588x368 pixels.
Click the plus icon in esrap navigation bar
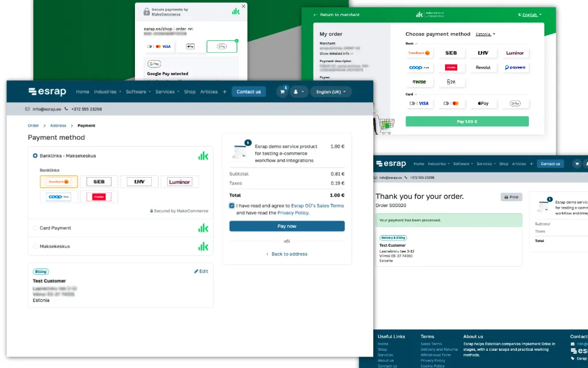(x=225, y=91)
